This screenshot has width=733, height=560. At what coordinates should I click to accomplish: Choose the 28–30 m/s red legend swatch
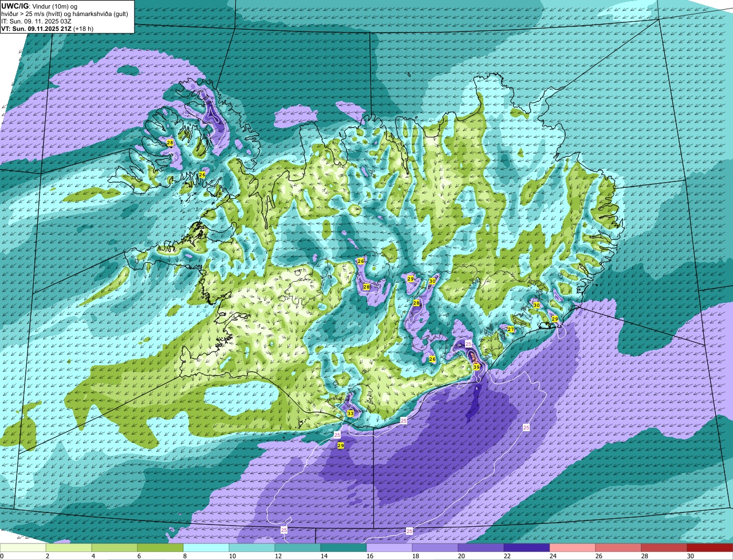[664, 548]
